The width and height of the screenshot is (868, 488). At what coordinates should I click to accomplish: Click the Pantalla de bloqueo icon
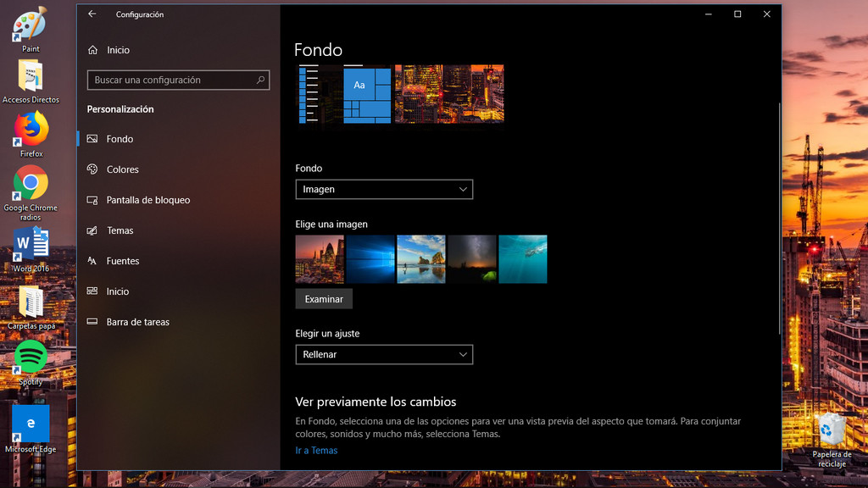point(93,199)
